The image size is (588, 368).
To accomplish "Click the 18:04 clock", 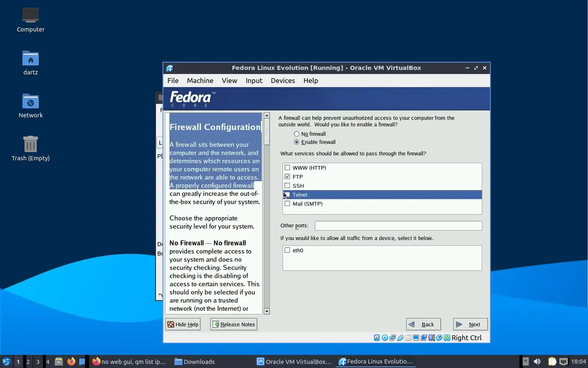I will tap(579, 361).
